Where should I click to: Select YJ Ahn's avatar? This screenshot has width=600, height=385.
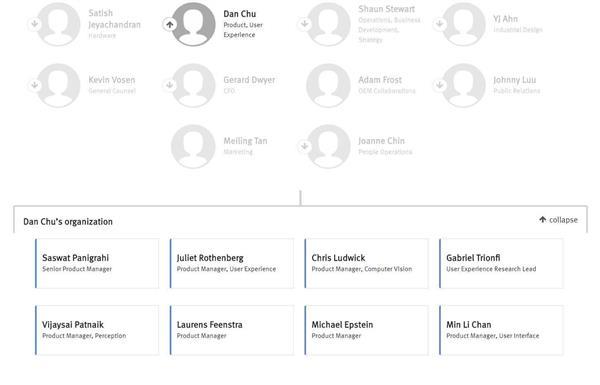coord(463,24)
